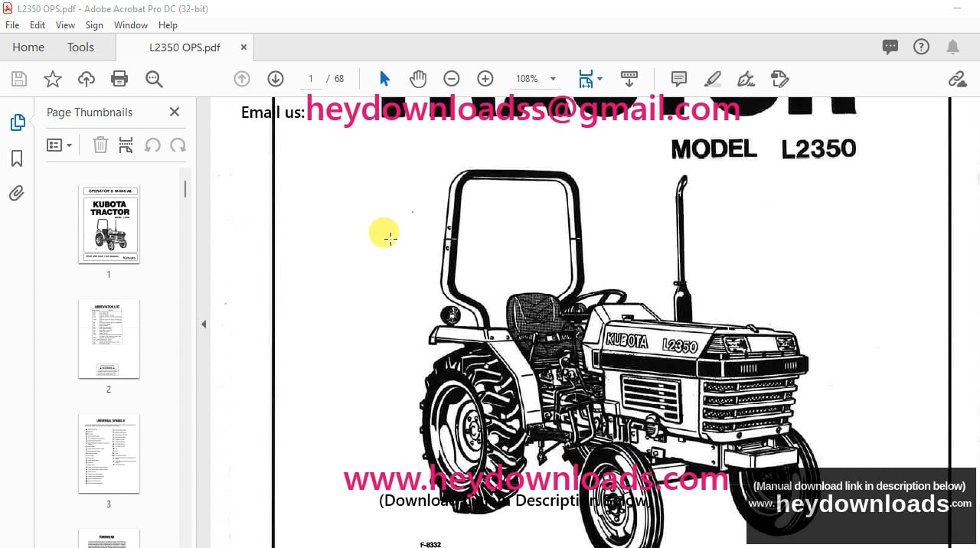980x548 pixels.
Task: Zoom in with the plus button
Action: click(485, 79)
